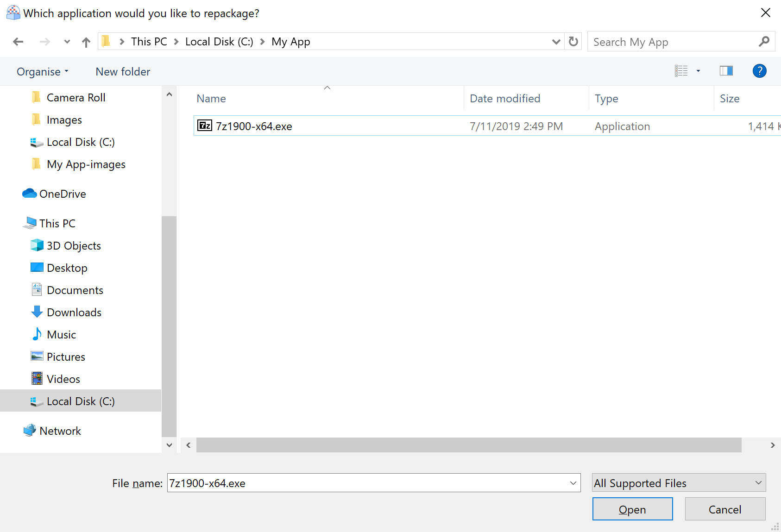Open Images folder in sidebar
Screen dimensions: 781x532
pyautogui.click(x=64, y=120)
